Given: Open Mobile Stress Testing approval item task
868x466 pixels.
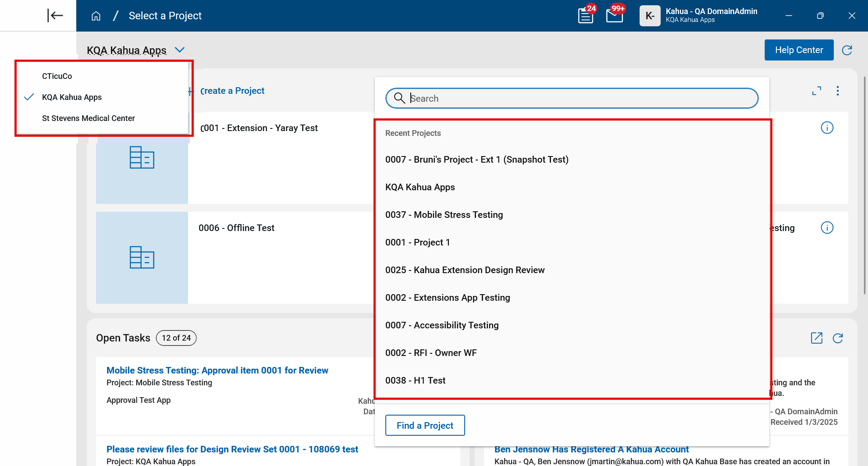Looking at the screenshot, I should coord(217,370).
